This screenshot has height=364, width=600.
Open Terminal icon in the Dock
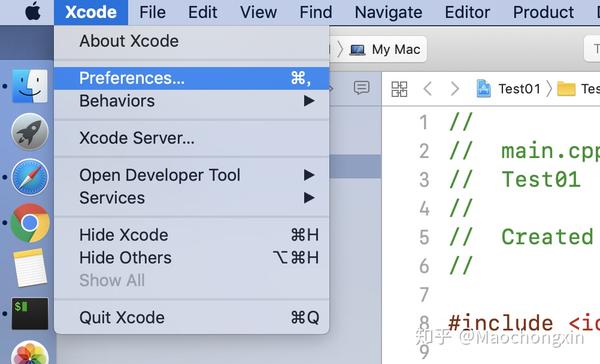[30, 313]
